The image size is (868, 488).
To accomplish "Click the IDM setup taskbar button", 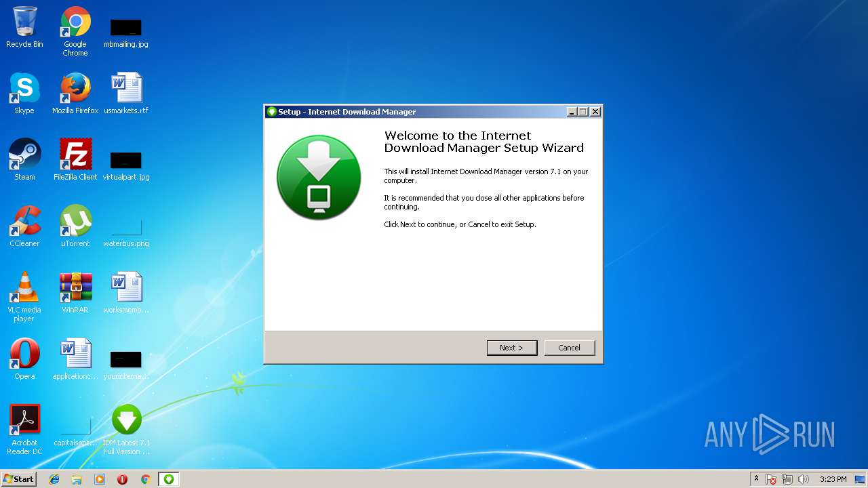I will (169, 479).
